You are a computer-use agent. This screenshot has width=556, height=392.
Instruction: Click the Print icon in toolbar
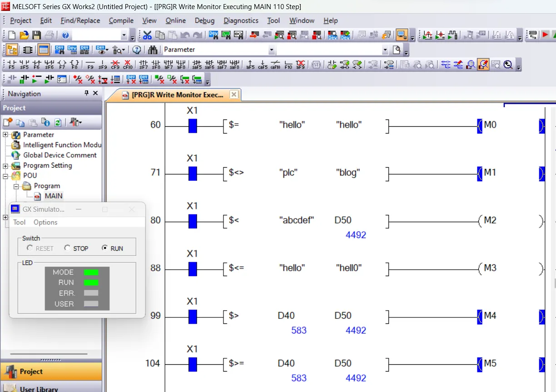point(50,35)
